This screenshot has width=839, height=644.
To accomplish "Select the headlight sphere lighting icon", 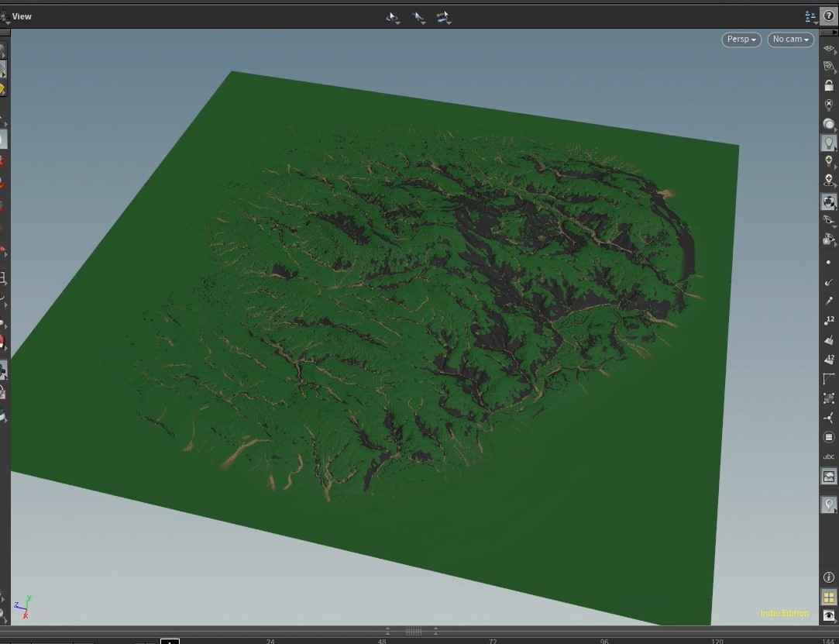I will [x=829, y=124].
